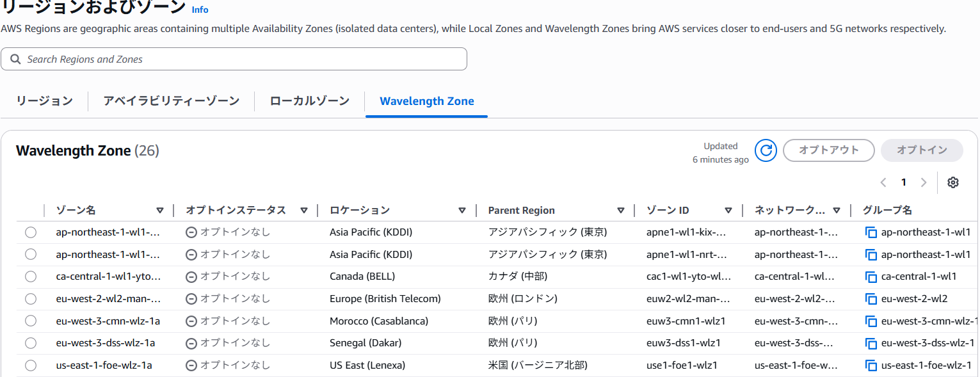
Task: Copy group name ca-central-1-wl1
Action: point(871,277)
